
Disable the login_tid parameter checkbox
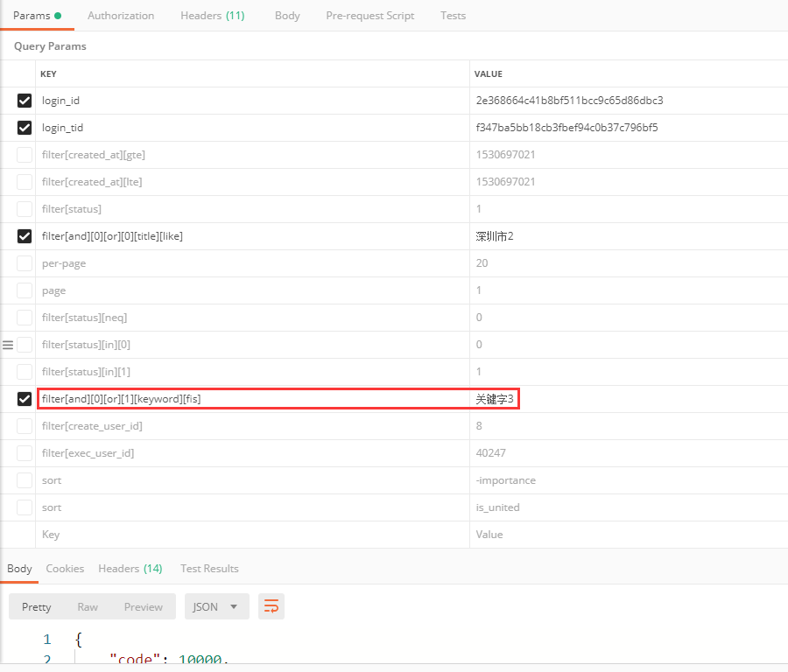25,128
